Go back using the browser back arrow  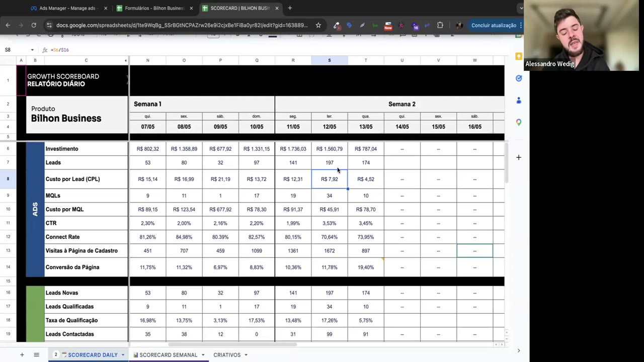[8, 25]
